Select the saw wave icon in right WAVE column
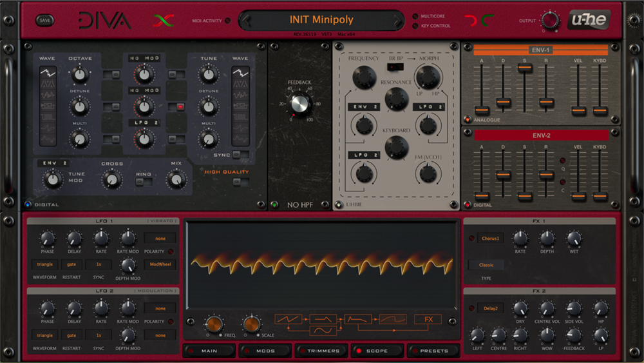Viewport: 644px width, 363px height. [x=240, y=73]
